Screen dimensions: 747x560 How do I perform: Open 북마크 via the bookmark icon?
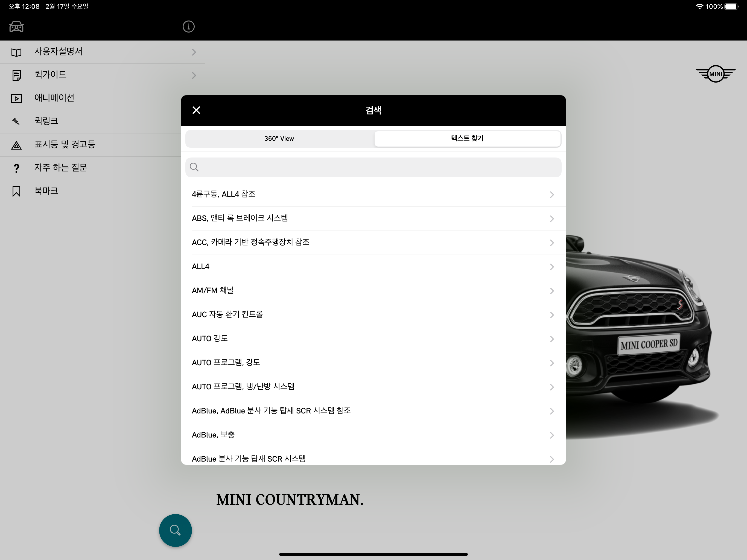pos(16,191)
